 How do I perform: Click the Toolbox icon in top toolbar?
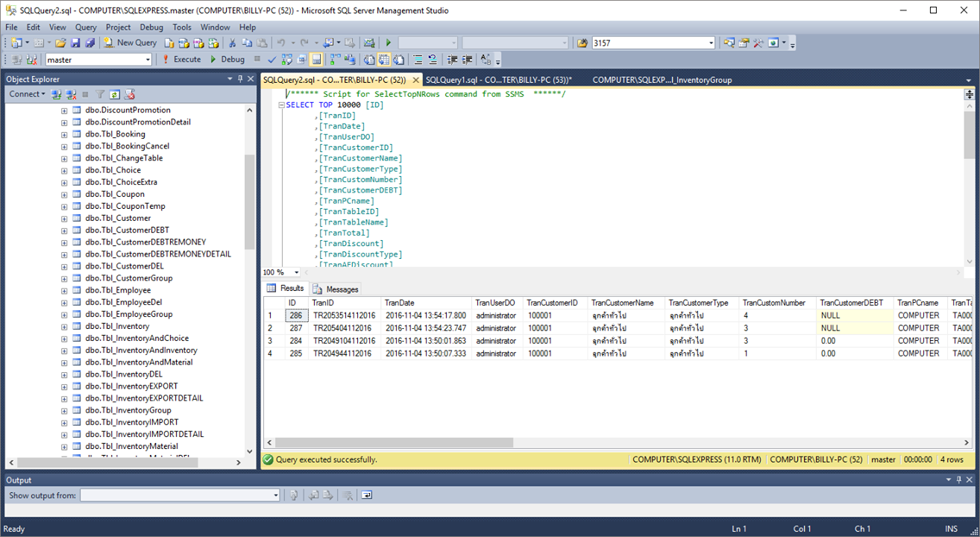pos(758,43)
